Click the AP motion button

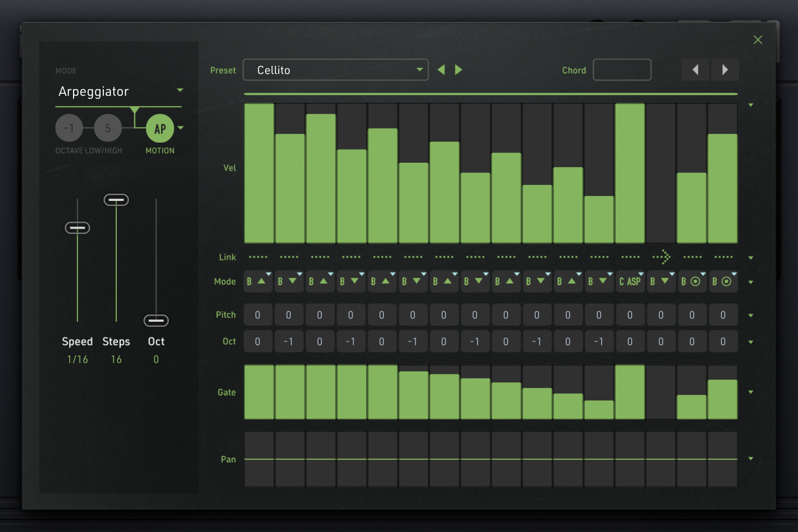[x=160, y=129]
